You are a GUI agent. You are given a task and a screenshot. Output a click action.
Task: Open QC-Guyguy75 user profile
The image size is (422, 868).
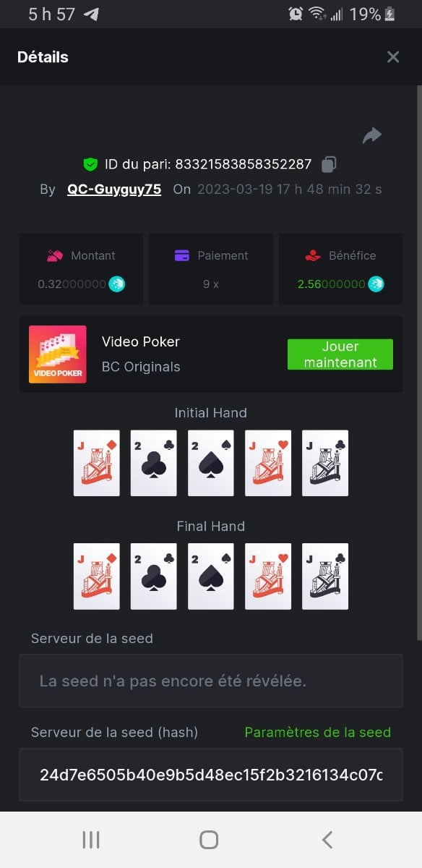(114, 190)
